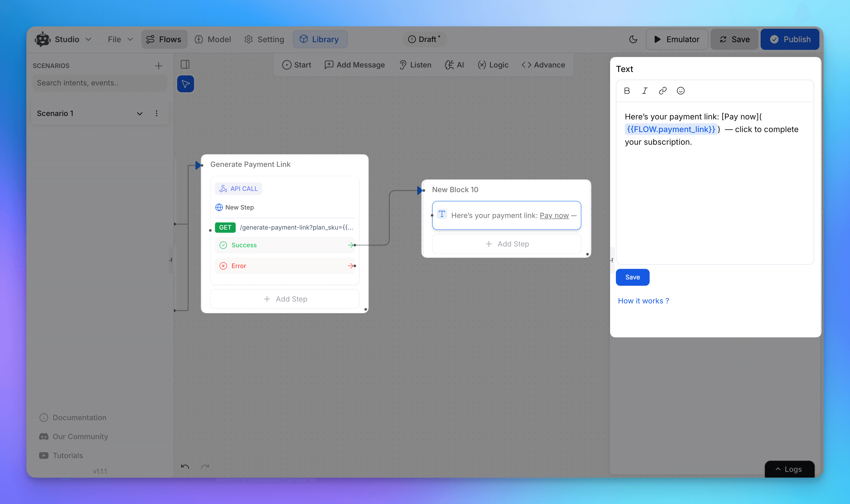
Task: Click the Error output arrow connector
Action: click(x=351, y=266)
